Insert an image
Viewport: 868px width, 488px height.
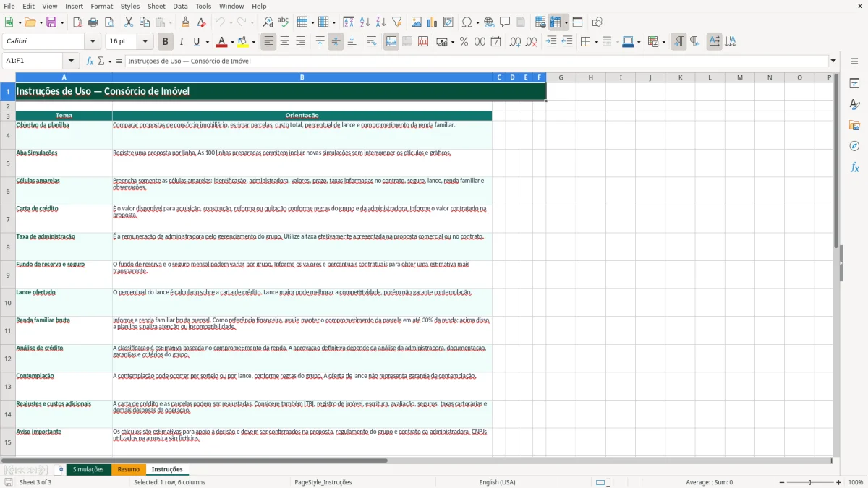(x=417, y=22)
